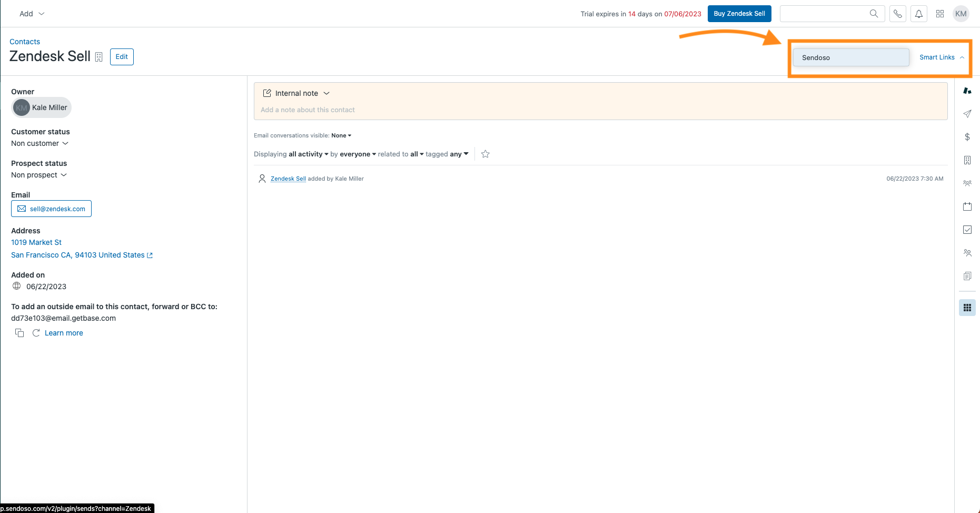Open the Zendesk Sell link in the activity feed
980x513 pixels.
point(288,179)
